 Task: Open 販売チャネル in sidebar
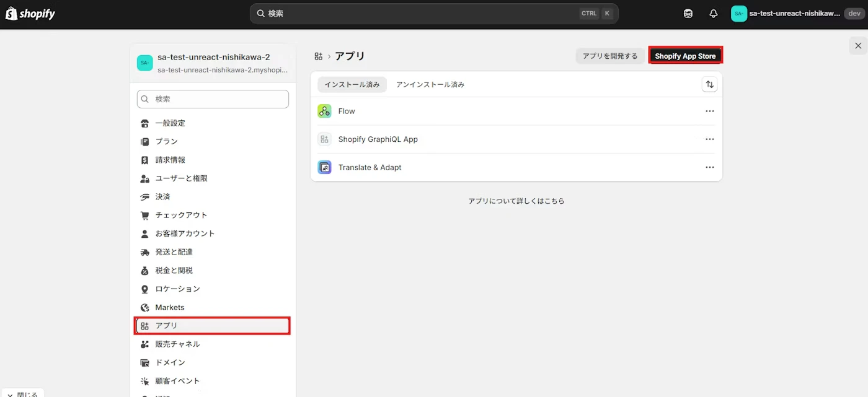click(x=213, y=344)
